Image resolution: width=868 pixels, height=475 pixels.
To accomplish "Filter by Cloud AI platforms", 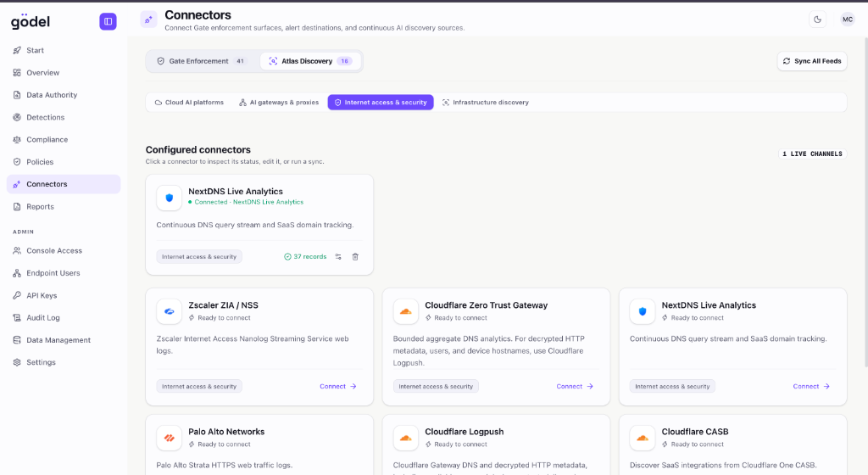I will [189, 103].
